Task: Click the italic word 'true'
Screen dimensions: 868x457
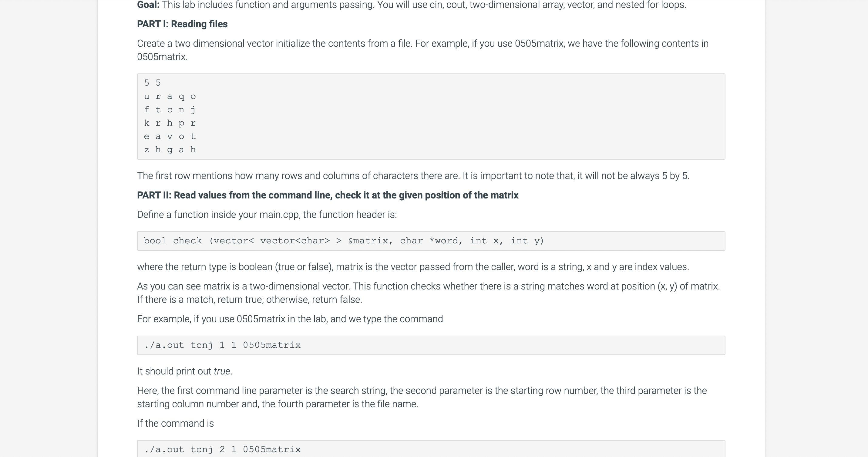Action: [222, 371]
